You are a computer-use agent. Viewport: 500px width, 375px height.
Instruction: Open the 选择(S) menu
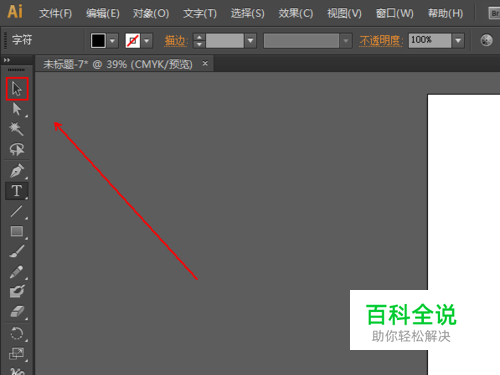(x=248, y=13)
